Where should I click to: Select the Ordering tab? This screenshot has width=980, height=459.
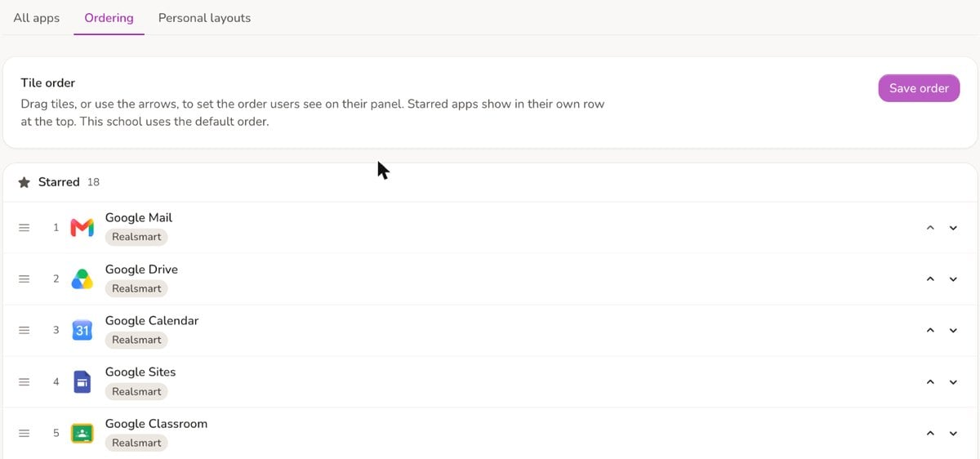[109, 17]
